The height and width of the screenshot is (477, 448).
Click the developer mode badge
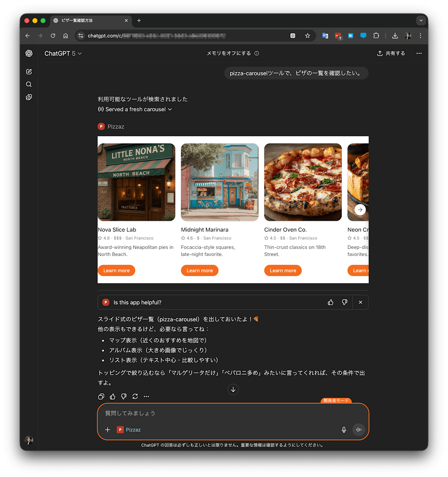click(x=336, y=400)
